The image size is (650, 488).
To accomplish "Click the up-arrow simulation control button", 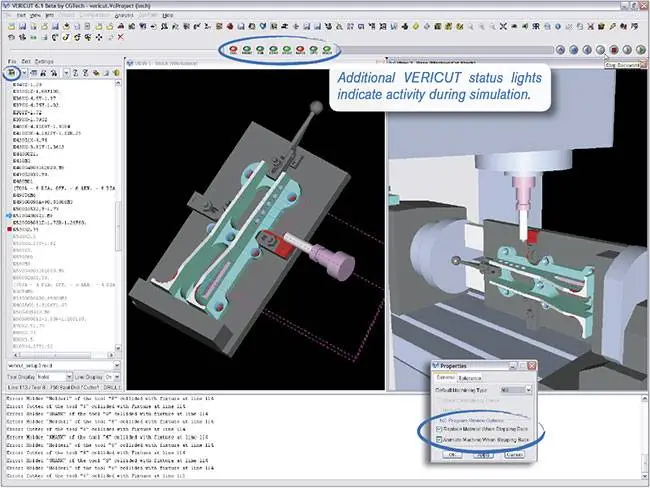I will (x=560, y=50).
